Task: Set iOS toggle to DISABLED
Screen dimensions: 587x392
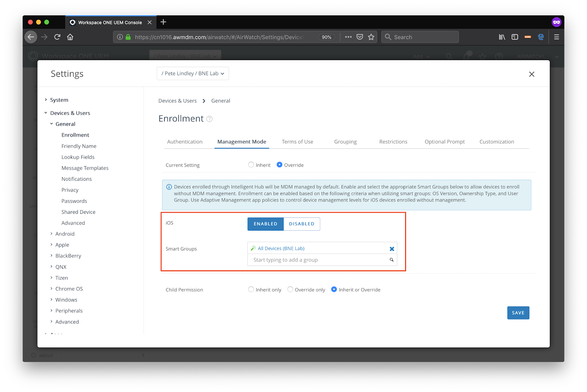Action: coord(302,224)
